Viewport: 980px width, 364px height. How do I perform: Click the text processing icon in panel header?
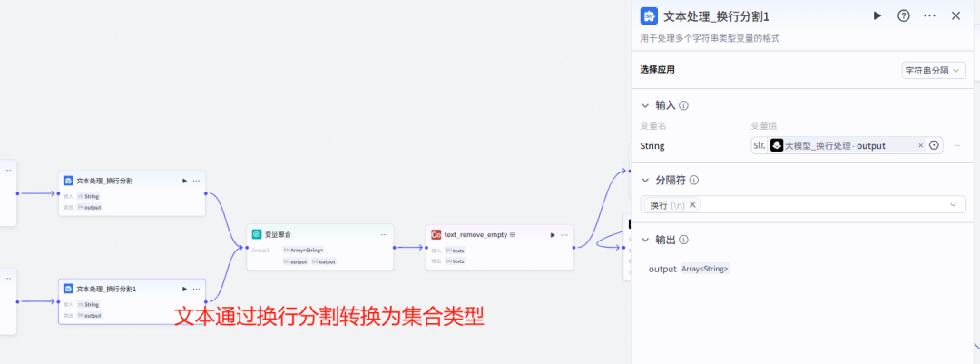pyautogui.click(x=650, y=16)
